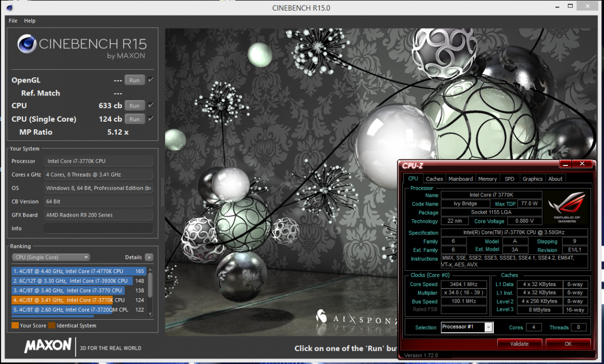Screen dimensions: 604x364
Task: Click the orange Your Score legend swatch
Action: click(15, 326)
